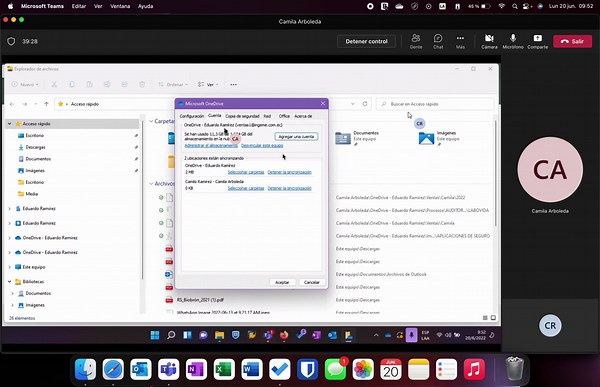Open the Ayuda menu in macOS menu bar

pos(145,6)
